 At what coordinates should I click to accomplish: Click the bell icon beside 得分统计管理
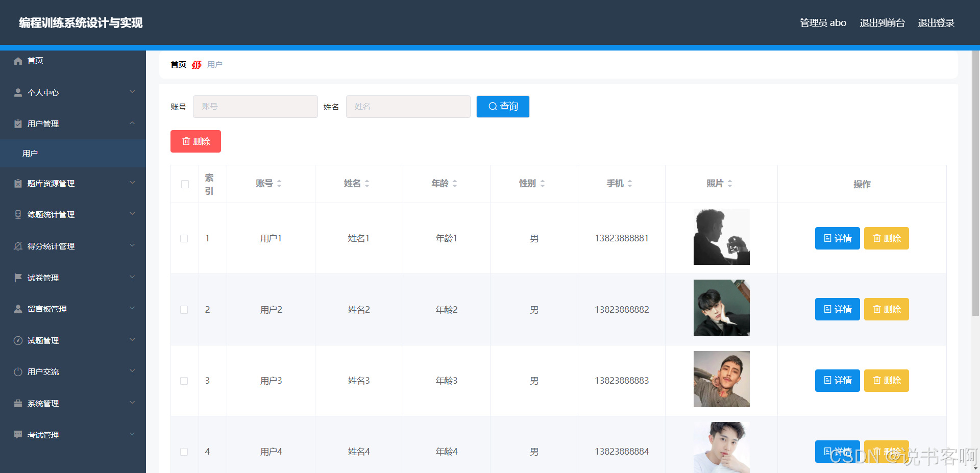pyautogui.click(x=18, y=246)
